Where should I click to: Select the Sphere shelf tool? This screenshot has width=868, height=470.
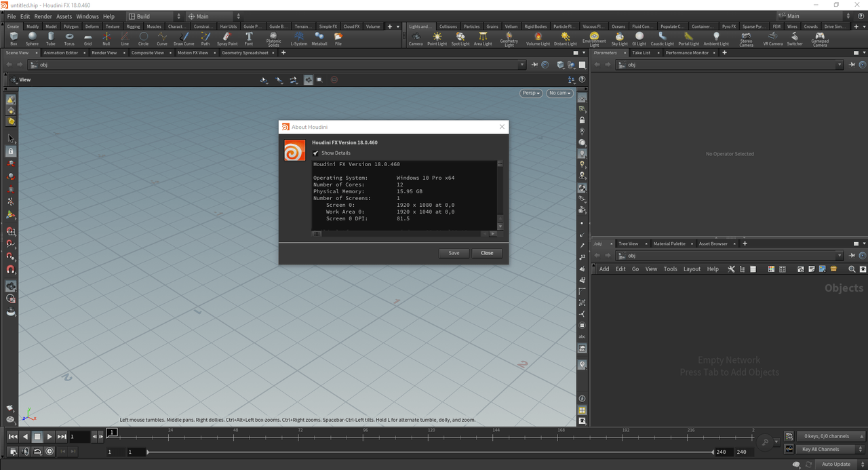(32, 39)
